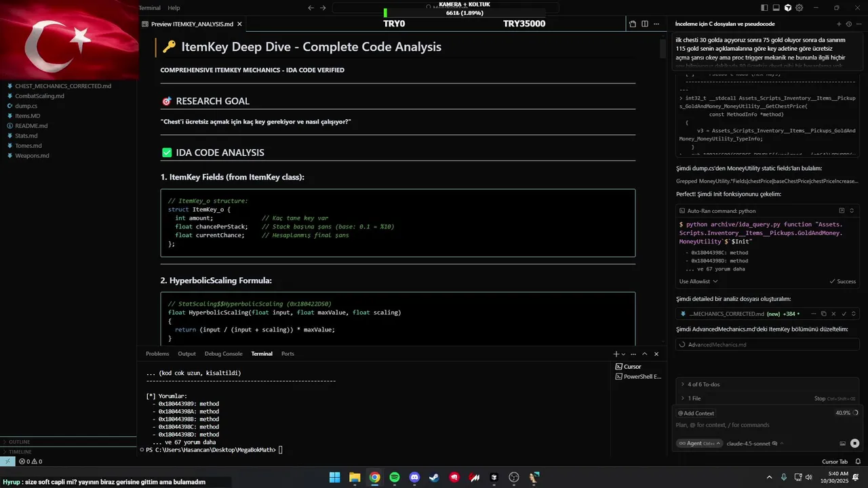The image size is (868, 488).
Task: Select the PowerShell terminal instance
Action: coord(637,376)
